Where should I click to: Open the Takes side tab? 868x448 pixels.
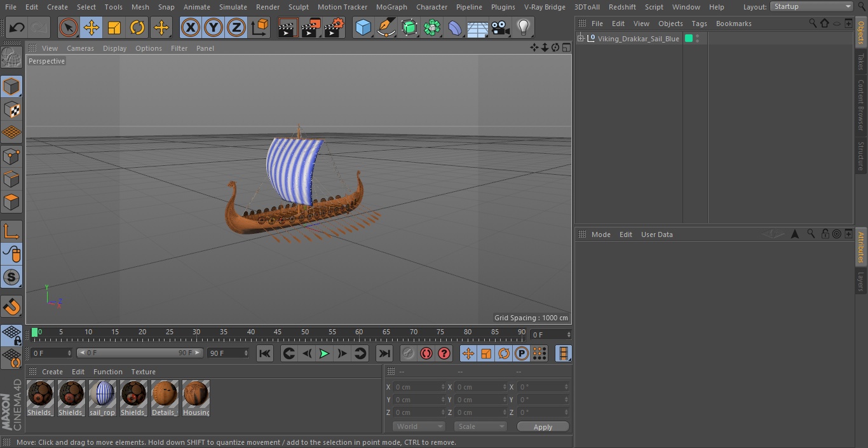861,62
